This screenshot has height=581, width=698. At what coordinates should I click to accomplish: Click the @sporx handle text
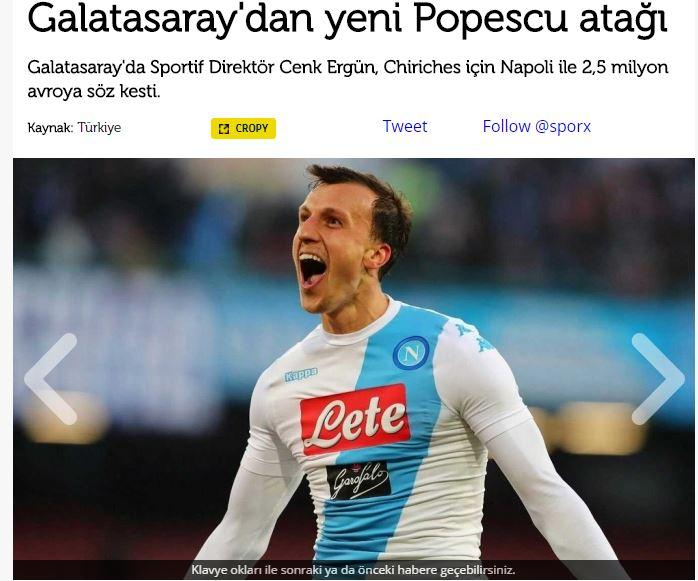[x=563, y=126]
